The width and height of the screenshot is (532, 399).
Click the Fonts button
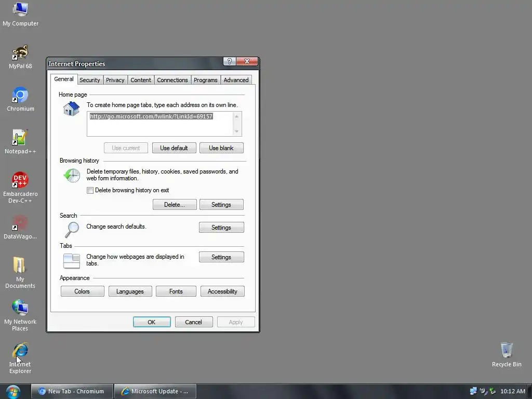(x=176, y=291)
